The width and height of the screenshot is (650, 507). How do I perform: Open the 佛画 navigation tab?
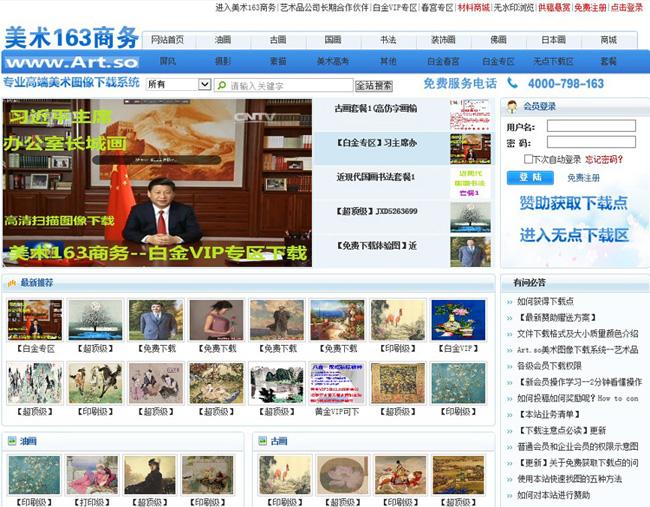(x=498, y=40)
